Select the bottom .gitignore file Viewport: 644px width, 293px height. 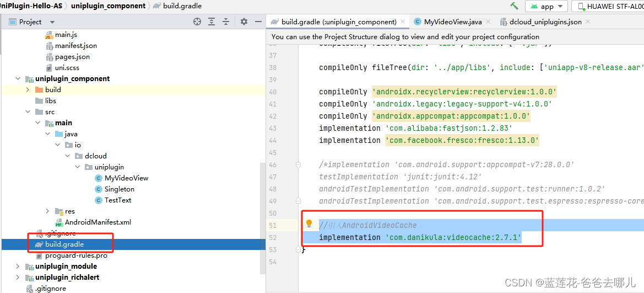point(51,289)
